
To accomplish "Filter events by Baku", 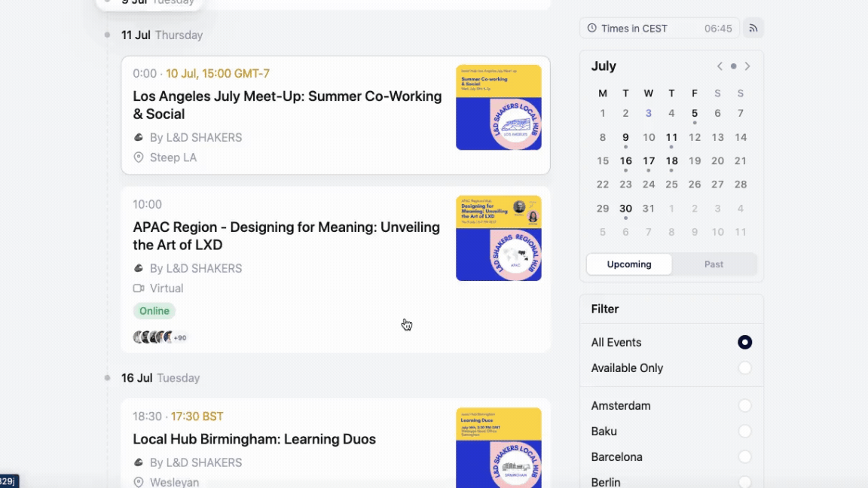I will click(744, 431).
